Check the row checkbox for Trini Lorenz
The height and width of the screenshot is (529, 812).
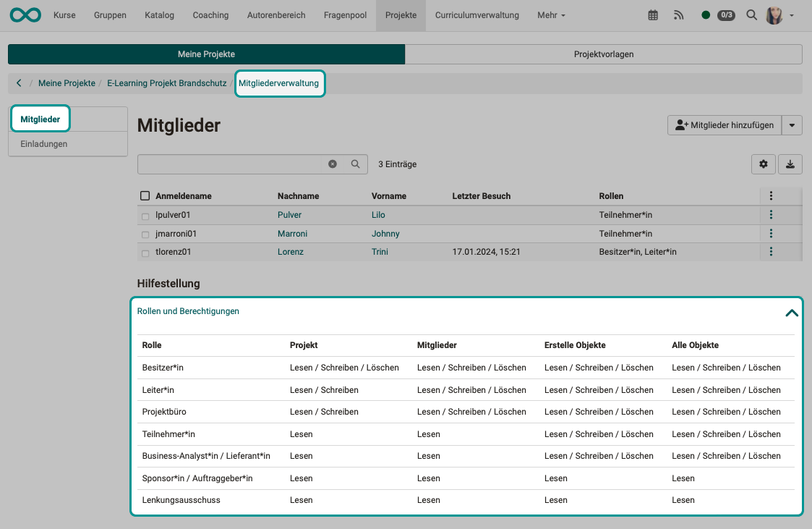[x=145, y=252]
